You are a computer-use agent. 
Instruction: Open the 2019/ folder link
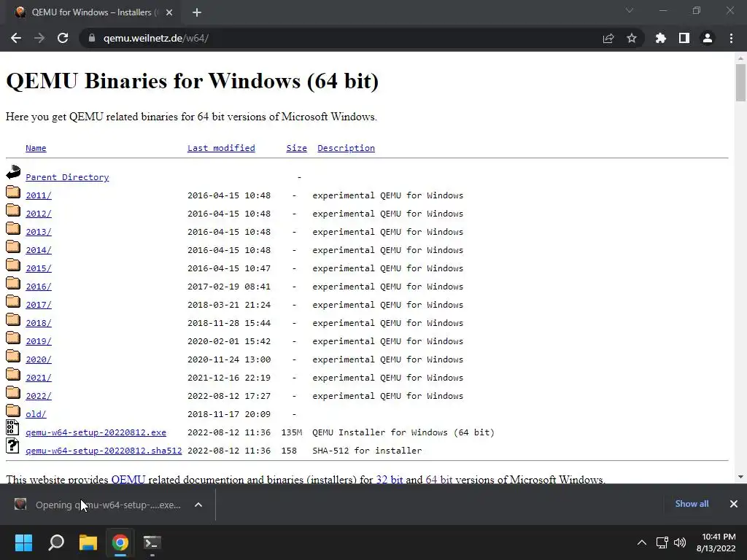click(x=39, y=341)
